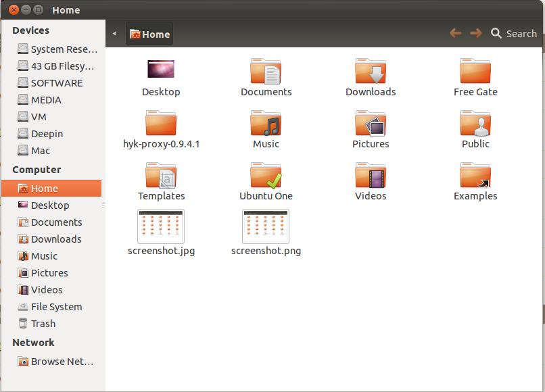Select Videos in the sidebar
Image resolution: width=545 pixels, height=392 pixels.
point(51,289)
